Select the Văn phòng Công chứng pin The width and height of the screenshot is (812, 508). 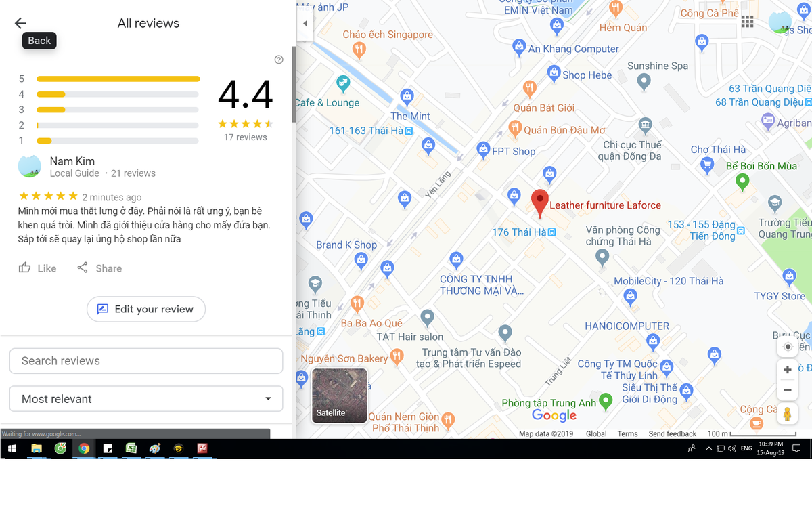click(602, 257)
